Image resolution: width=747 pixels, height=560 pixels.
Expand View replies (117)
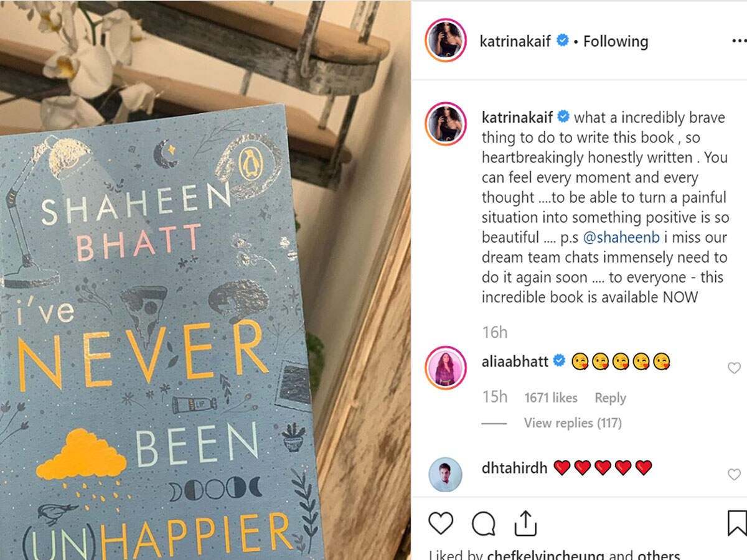coord(573,423)
